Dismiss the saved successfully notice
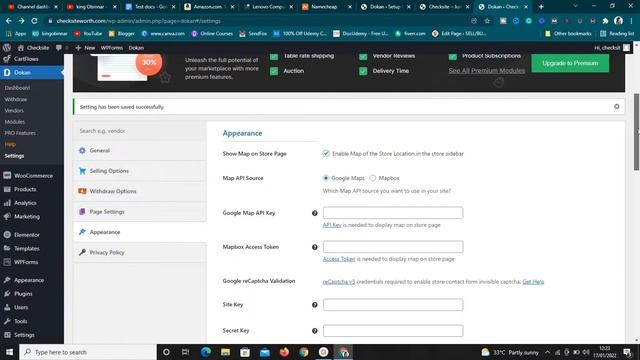Image resolution: width=640 pixels, height=360 pixels. click(x=616, y=107)
